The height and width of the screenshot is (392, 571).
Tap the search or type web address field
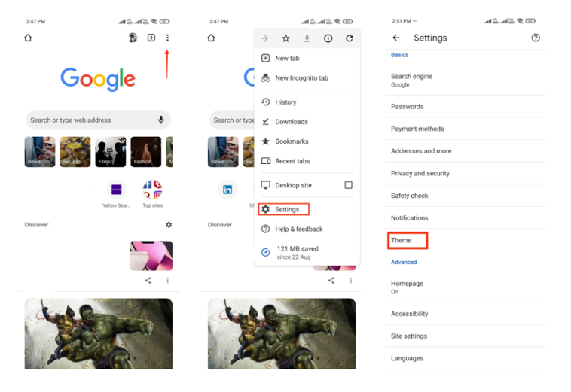pyautogui.click(x=99, y=120)
